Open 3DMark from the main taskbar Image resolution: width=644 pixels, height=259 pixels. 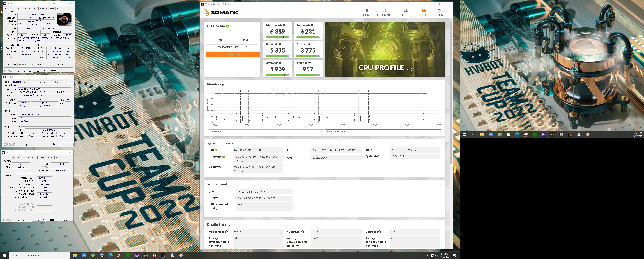[163, 256]
